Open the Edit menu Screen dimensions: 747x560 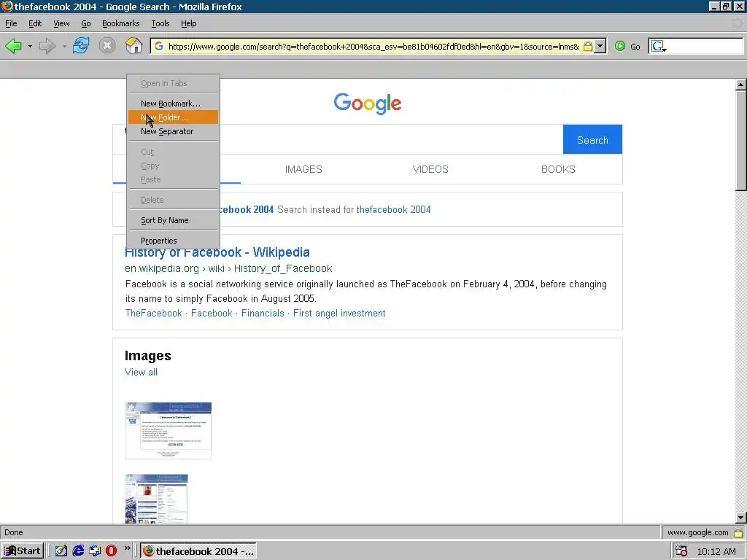click(35, 23)
